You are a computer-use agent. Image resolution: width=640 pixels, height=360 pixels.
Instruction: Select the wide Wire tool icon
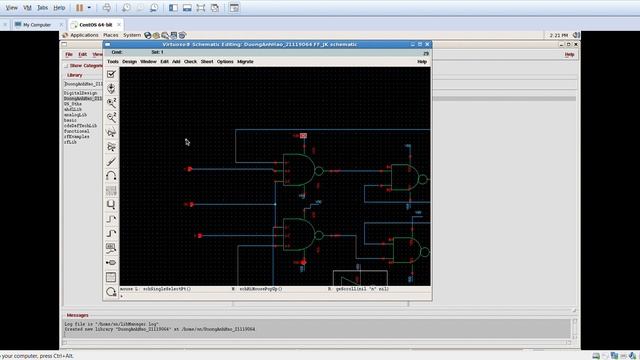tap(111, 233)
